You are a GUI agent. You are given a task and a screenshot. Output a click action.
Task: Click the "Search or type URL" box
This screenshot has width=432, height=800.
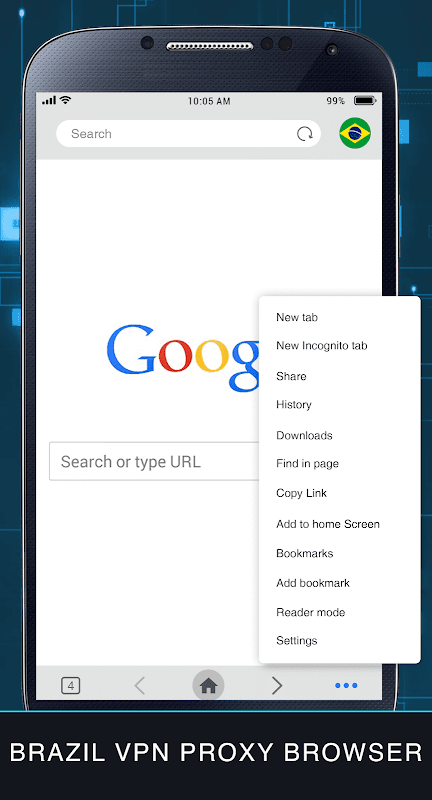tap(154, 461)
